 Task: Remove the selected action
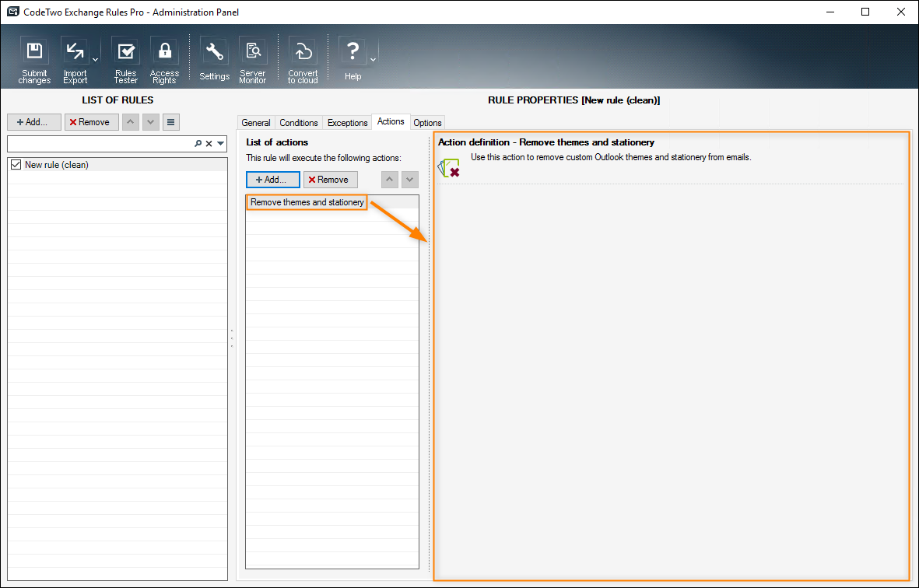pyautogui.click(x=331, y=180)
